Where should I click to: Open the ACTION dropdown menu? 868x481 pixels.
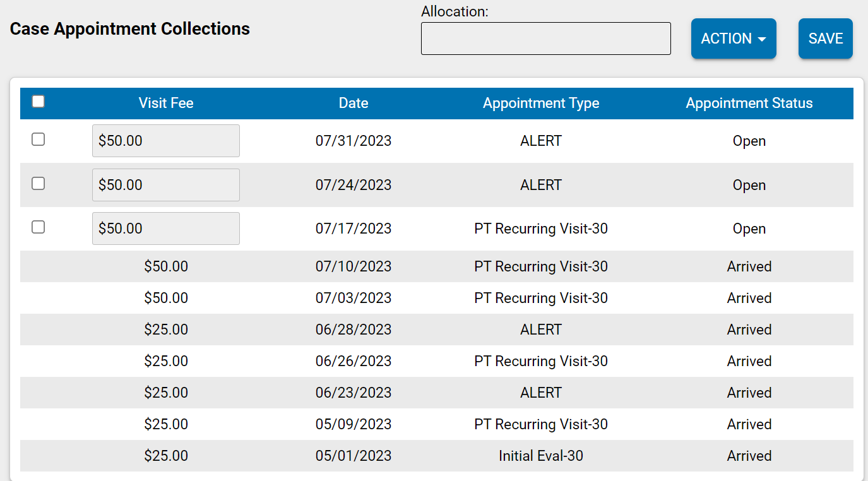[734, 38]
